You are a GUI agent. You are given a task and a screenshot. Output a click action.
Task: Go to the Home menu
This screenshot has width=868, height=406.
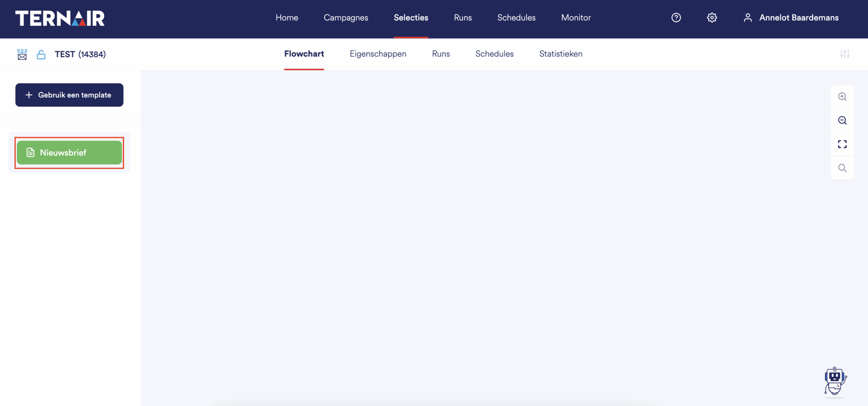point(287,17)
